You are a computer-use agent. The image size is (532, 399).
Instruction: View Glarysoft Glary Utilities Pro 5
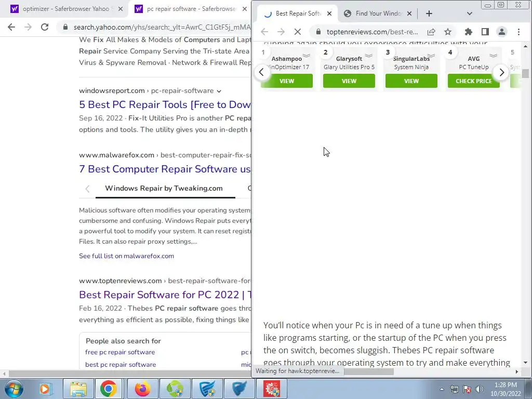(x=349, y=81)
